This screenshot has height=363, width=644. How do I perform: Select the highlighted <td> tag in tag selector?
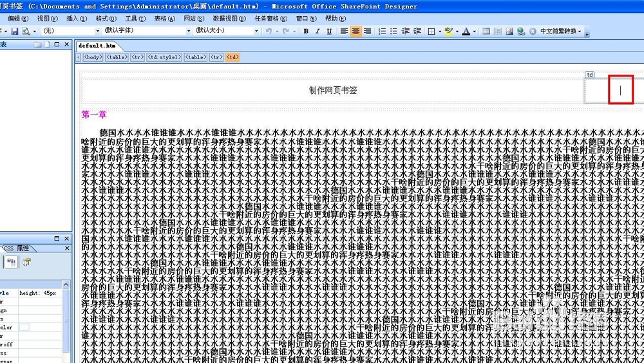pyautogui.click(x=232, y=57)
